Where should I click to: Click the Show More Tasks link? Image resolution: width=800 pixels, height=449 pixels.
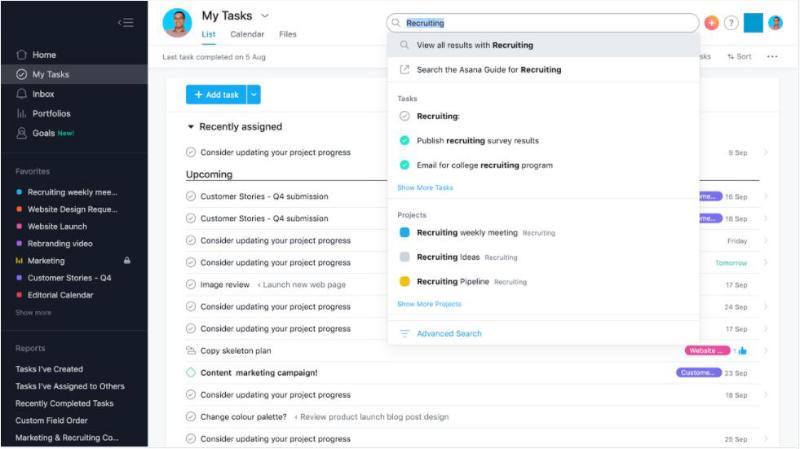coord(425,188)
